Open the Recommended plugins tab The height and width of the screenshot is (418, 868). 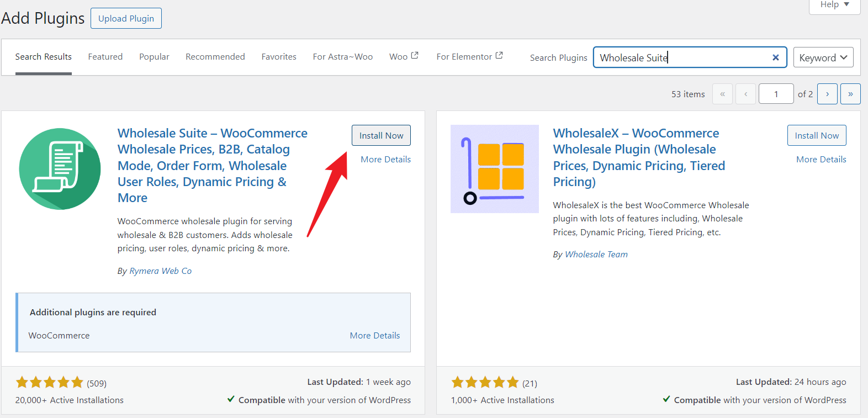[215, 57]
